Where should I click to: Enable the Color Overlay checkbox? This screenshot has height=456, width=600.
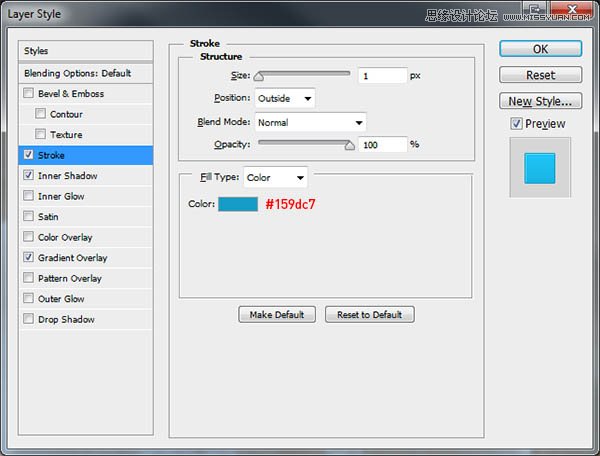click(x=28, y=237)
